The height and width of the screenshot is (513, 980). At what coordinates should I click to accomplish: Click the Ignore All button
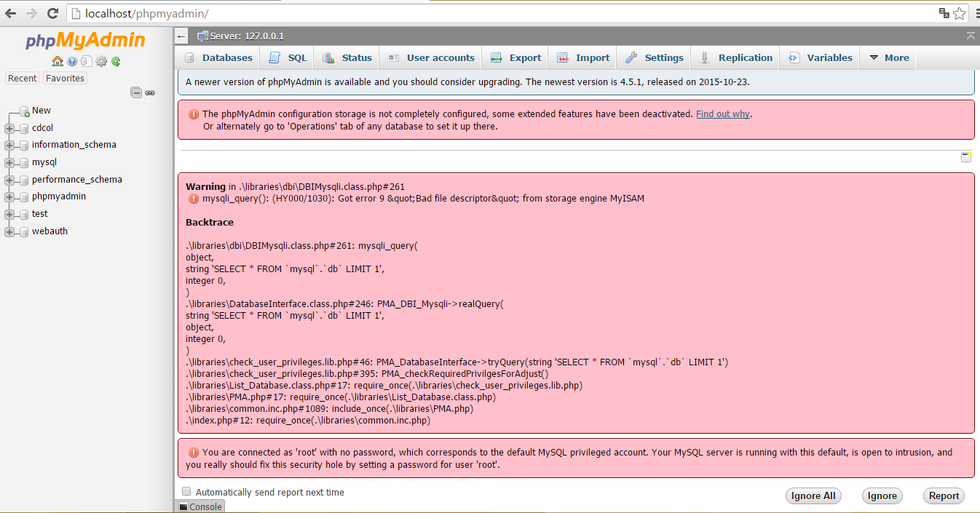click(813, 496)
